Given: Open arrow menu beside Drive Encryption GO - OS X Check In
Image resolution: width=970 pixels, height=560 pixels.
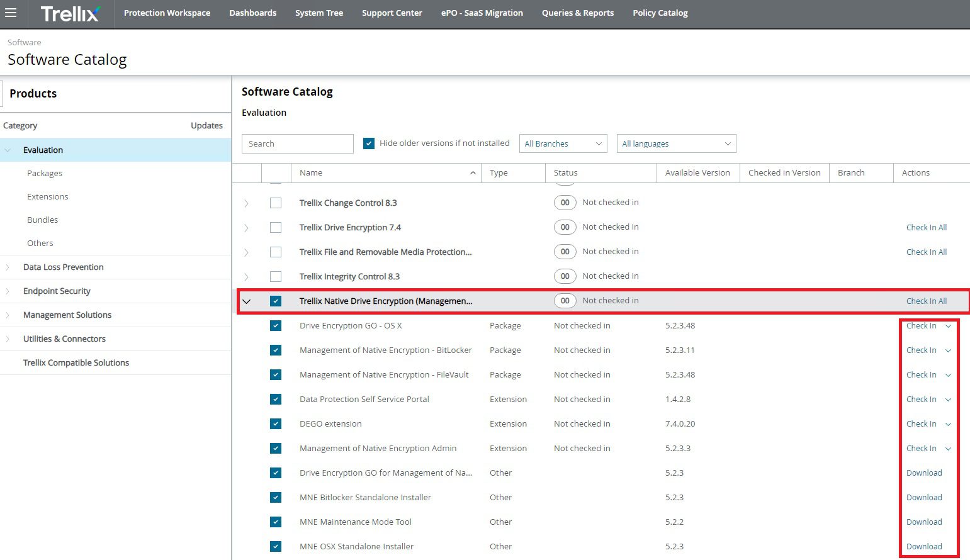Looking at the screenshot, I should coord(948,326).
